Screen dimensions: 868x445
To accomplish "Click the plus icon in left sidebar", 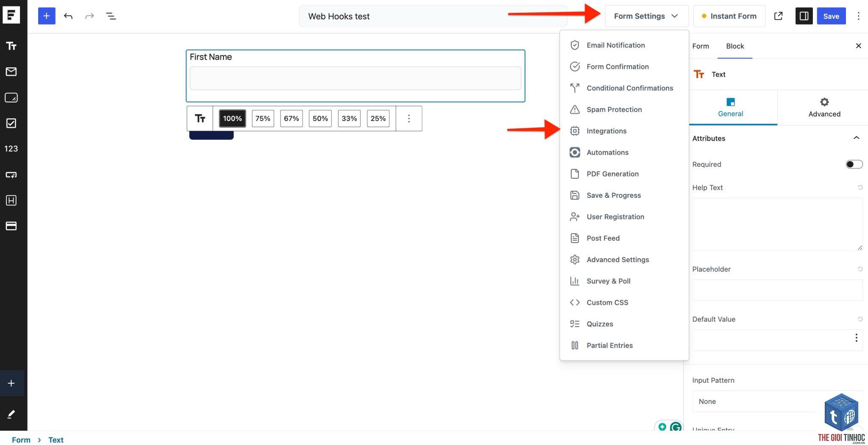I will click(x=11, y=383).
